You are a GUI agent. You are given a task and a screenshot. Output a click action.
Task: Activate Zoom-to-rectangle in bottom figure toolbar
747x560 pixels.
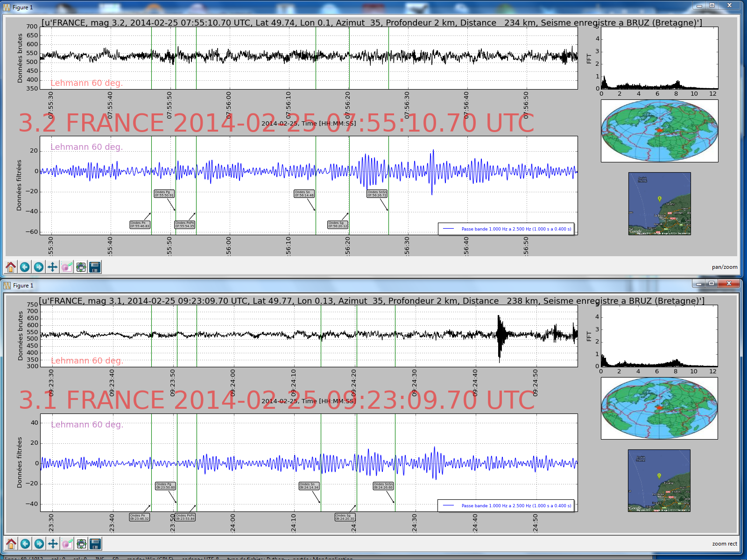click(67, 544)
